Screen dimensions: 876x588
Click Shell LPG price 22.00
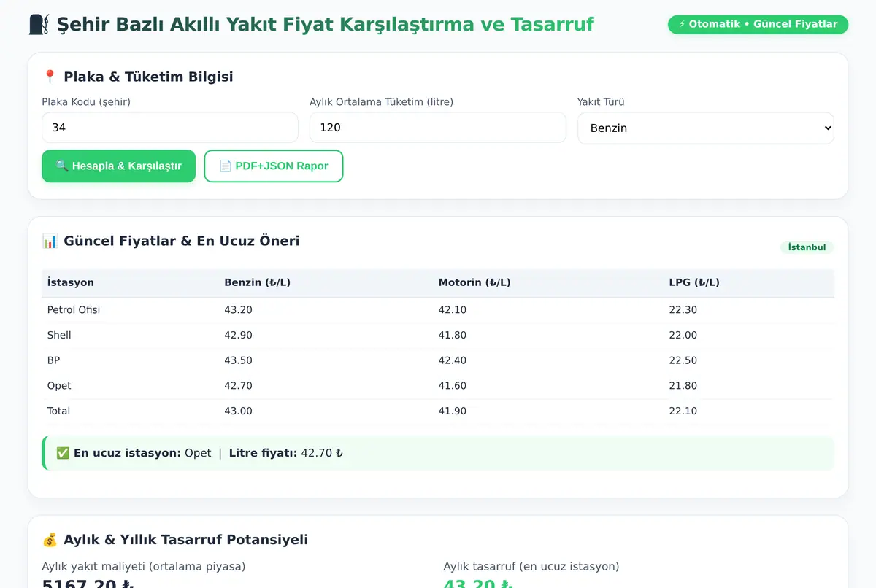coord(683,335)
